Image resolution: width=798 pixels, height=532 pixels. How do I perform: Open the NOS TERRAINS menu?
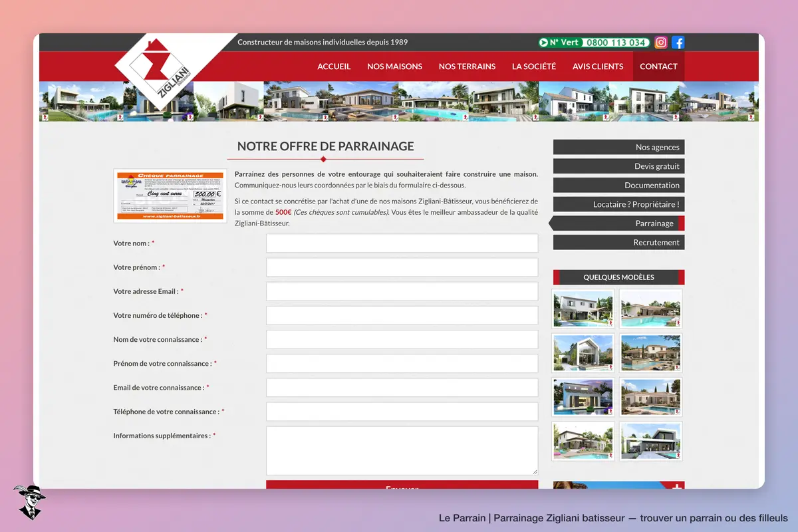coord(467,66)
